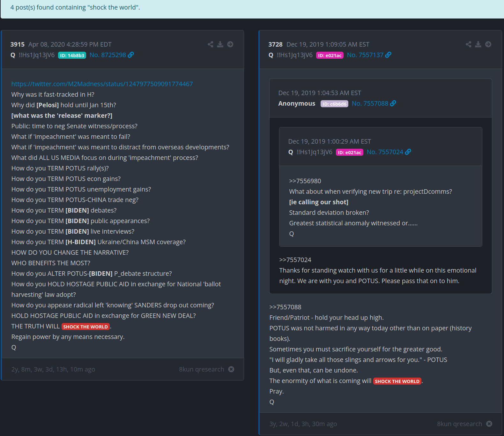Click line 'HOW DO YOU CHANGE THE NARRATIVE?'
504x436 pixels.
click(x=70, y=252)
